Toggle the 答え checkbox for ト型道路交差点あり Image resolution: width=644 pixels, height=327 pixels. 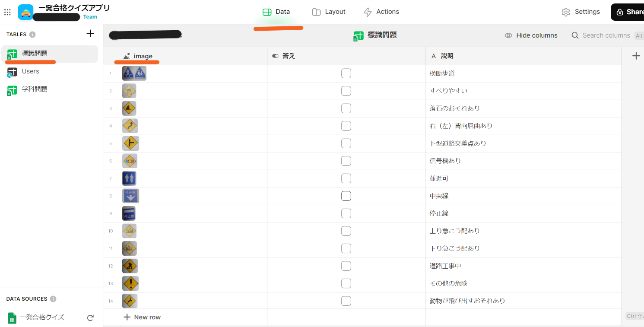click(346, 143)
